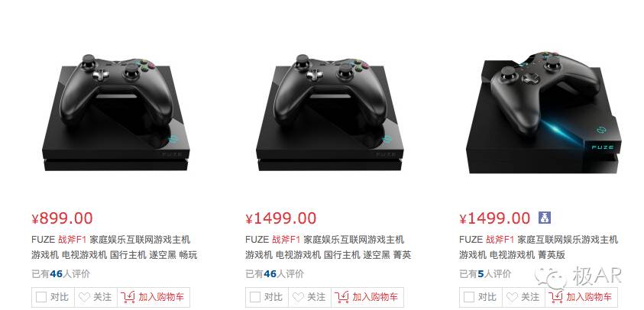This screenshot has height=310, width=644.
Task: Open the third FUZE 菁英版 product title
Action: point(539,247)
